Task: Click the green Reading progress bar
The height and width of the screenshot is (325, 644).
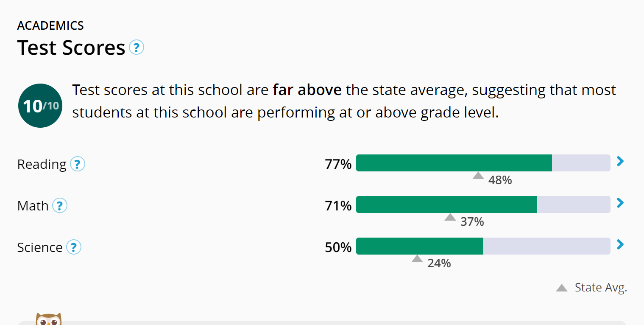Action: (454, 163)
